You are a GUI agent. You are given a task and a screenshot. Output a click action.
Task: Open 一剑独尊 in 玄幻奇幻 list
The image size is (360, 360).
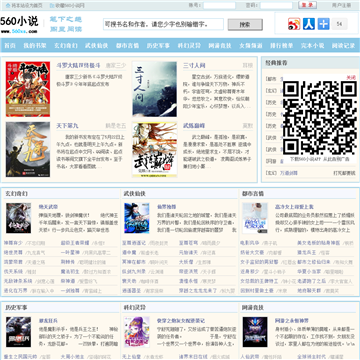coord(70,291)
